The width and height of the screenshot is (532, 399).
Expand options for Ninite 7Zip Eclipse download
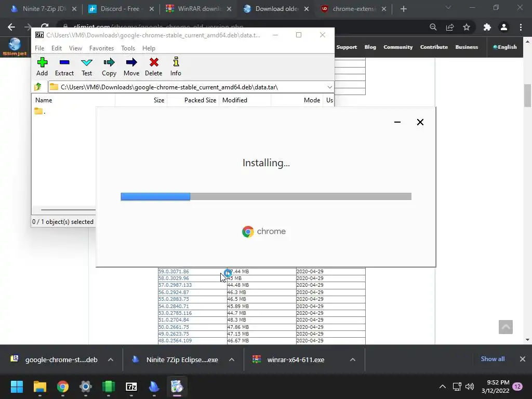coord(232,360)
